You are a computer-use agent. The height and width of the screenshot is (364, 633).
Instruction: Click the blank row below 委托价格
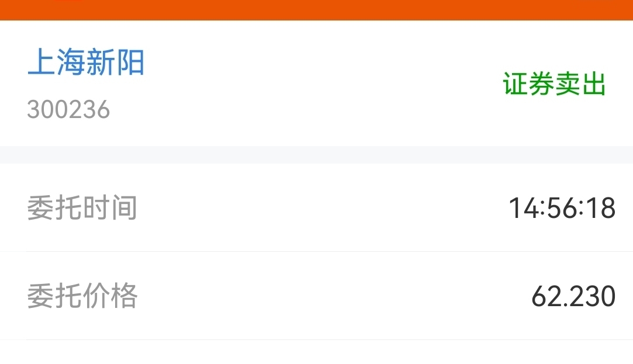coord(317,352)
